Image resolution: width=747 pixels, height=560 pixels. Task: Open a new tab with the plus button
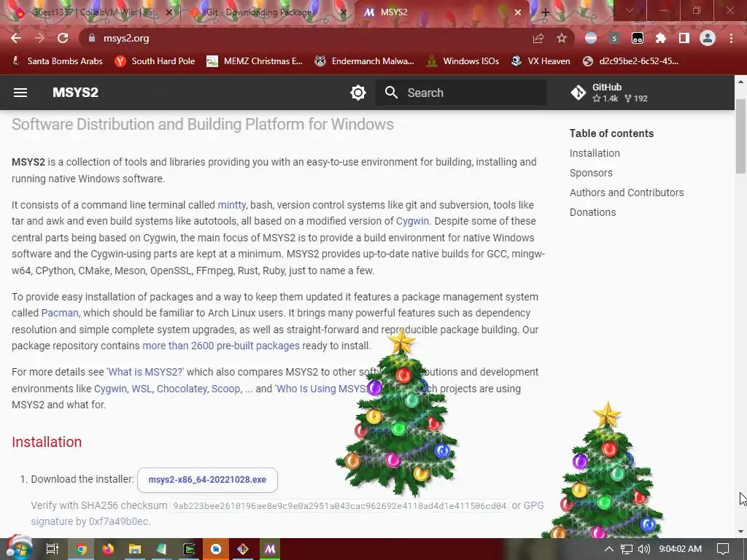pyautogui.click(x=546, y=13)
